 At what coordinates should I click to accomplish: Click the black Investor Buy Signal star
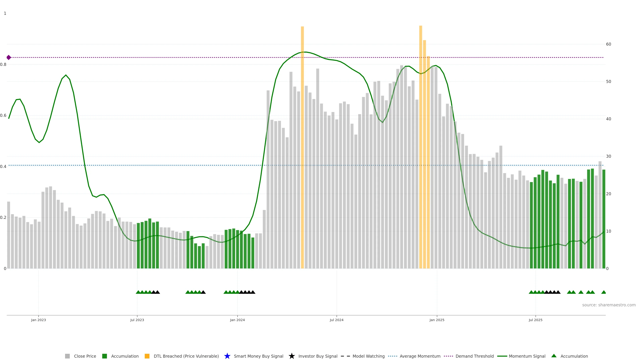pos(291,356)
